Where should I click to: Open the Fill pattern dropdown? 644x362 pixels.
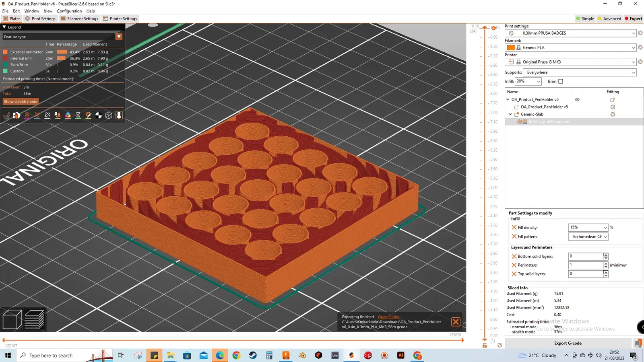click(588, 237)
